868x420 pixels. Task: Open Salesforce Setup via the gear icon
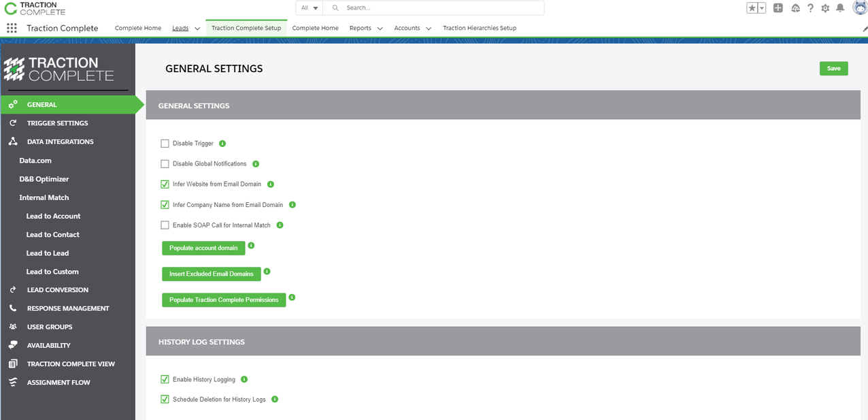pyautogui.click(x=824, y=7)
